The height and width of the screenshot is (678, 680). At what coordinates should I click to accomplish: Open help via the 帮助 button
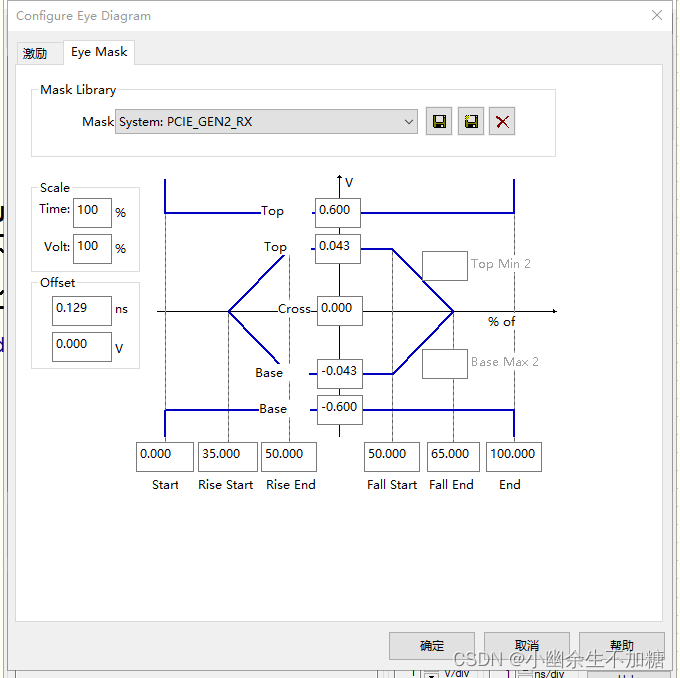click(x=621, y=645)
